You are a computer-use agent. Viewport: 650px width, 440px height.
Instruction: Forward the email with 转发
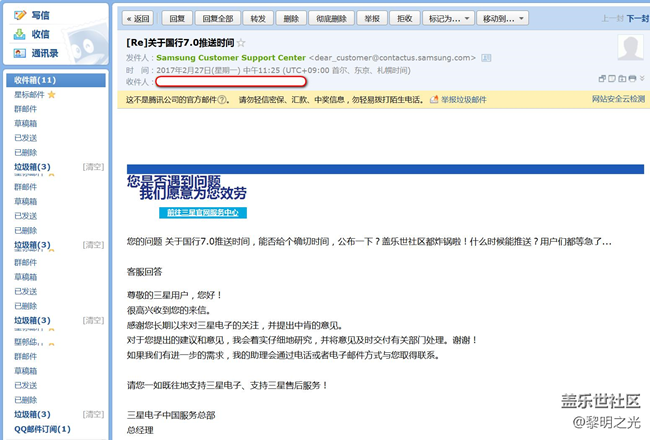coord(258,19)
